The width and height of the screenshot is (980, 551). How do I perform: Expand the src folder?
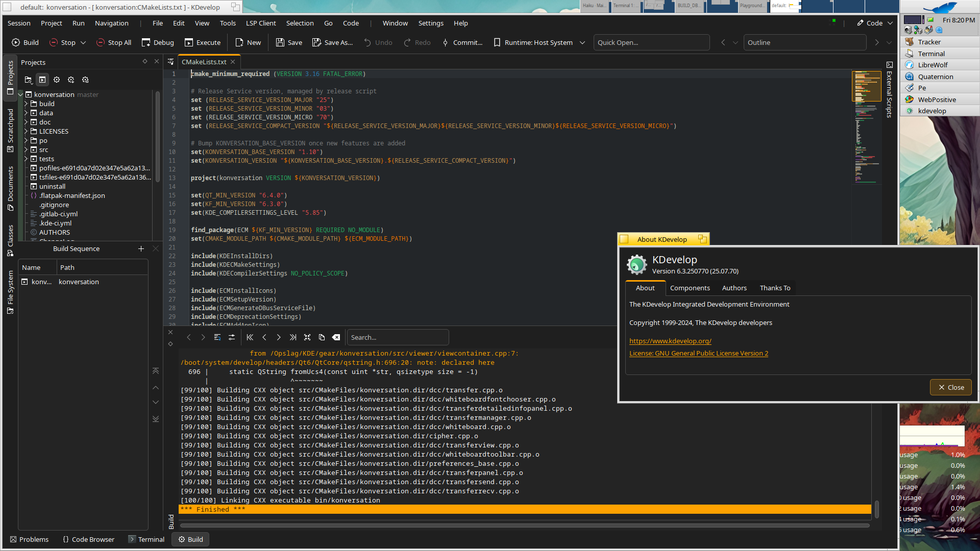pos(26,149)
